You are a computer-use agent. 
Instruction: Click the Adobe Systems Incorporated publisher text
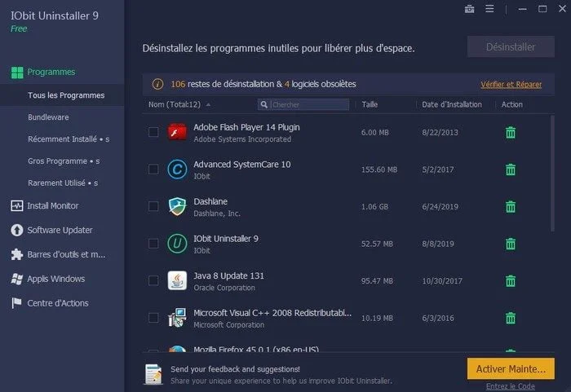(x=242, y=139)
